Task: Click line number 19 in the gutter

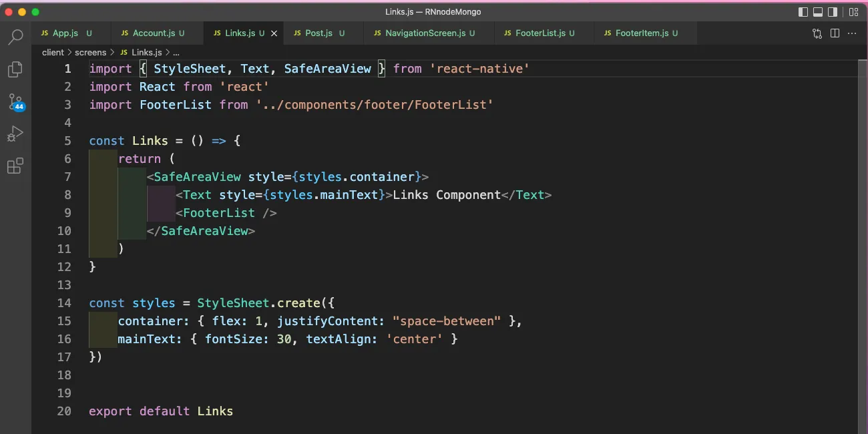Action: click(x=64, y=393)
